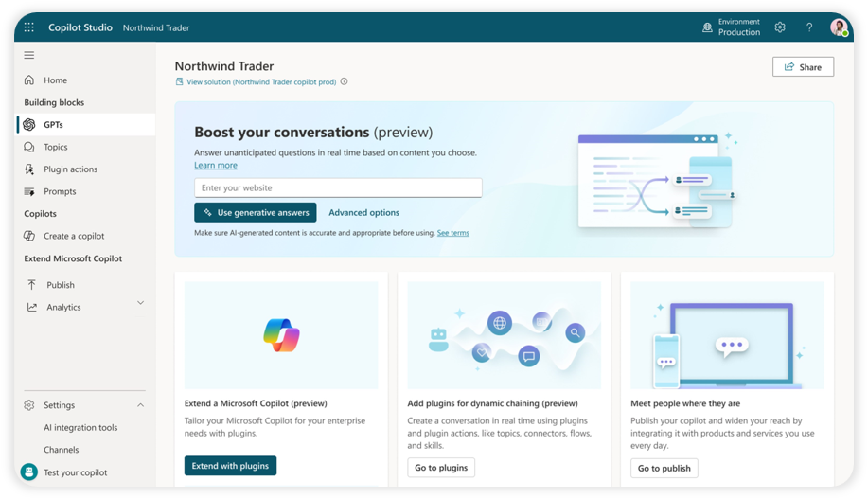Collapse the hamburger navigation menu
Screen dimensions: 868x499
pyautogui.click(x=29, y=55)
